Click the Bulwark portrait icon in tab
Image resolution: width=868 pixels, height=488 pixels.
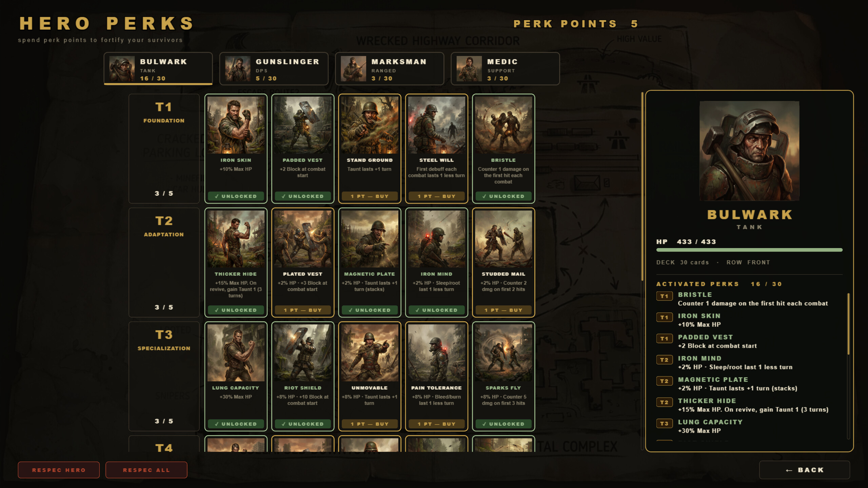(122, 69)
